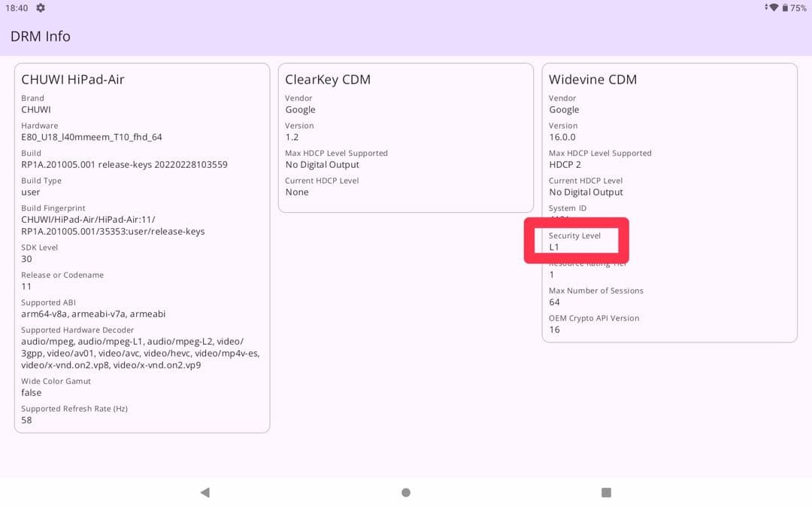The width and height of the screenshot is (812, 508).
Task: Select SDK Level value 30
Action: click(x=26, y=259)
